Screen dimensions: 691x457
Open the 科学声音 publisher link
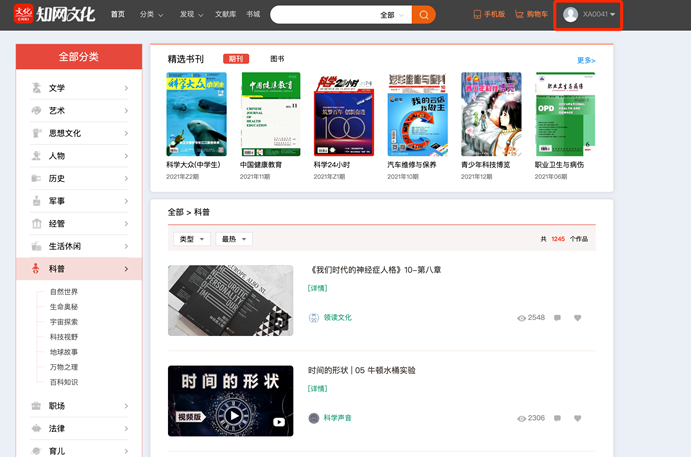coord(338,418)
